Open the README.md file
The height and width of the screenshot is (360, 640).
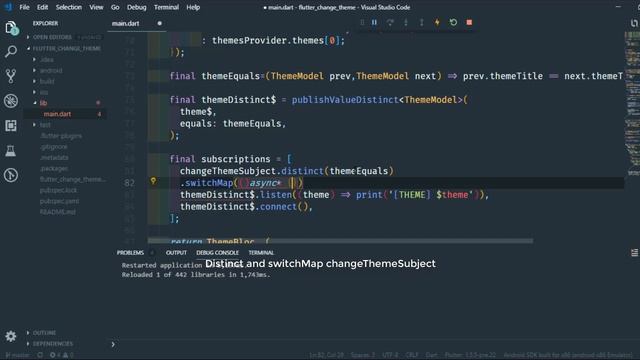coord(58,212)
